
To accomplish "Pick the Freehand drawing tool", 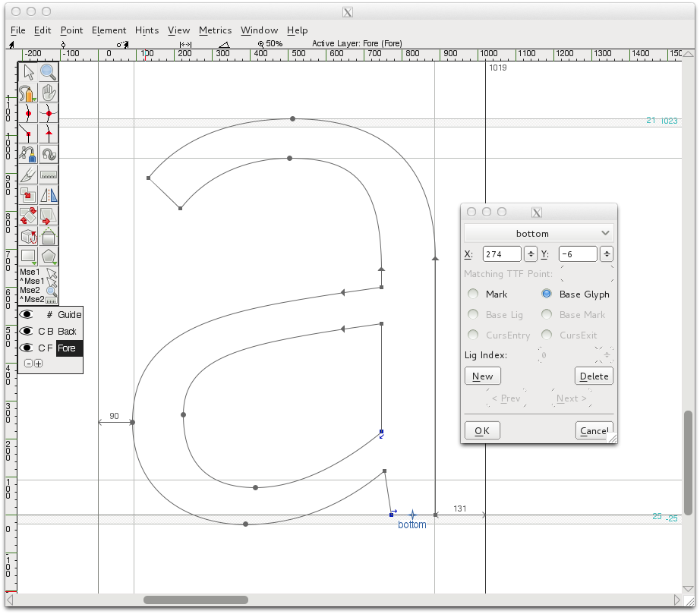I will click(28, 93).
